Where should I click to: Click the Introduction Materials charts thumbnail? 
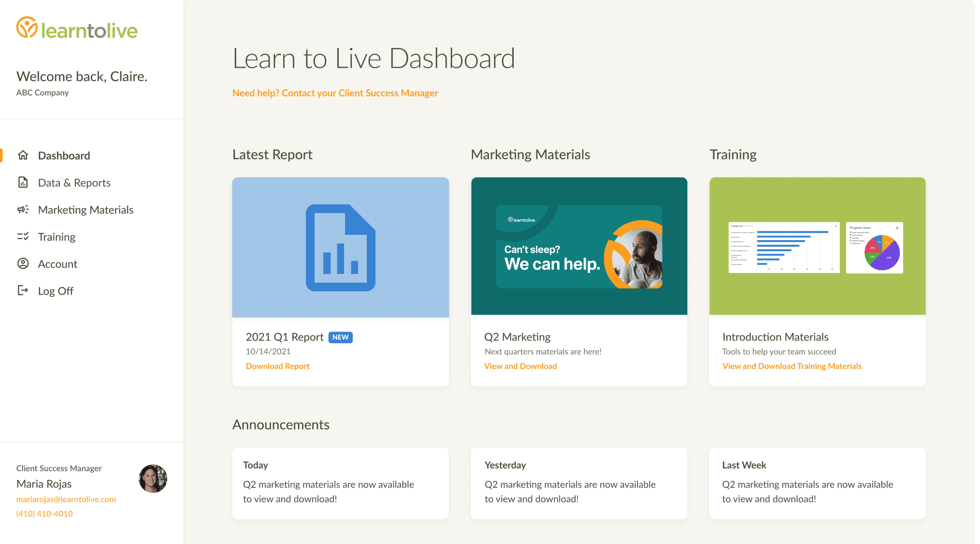tap(817, 246)
